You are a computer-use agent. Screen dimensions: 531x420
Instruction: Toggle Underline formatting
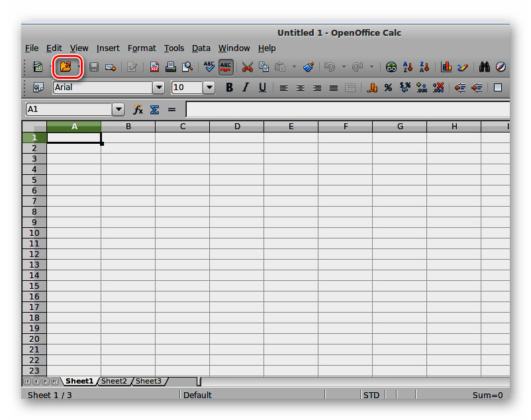(262, 87)
